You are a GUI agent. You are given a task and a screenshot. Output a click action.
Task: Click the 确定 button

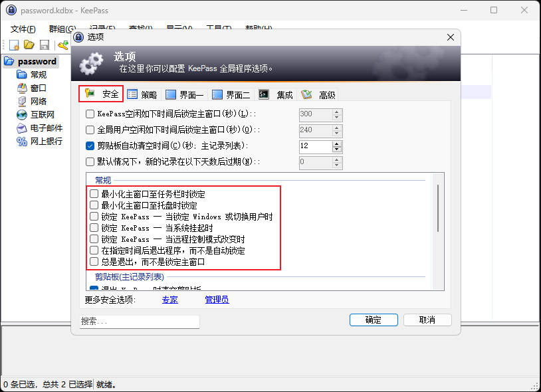(x=373, y=320)
